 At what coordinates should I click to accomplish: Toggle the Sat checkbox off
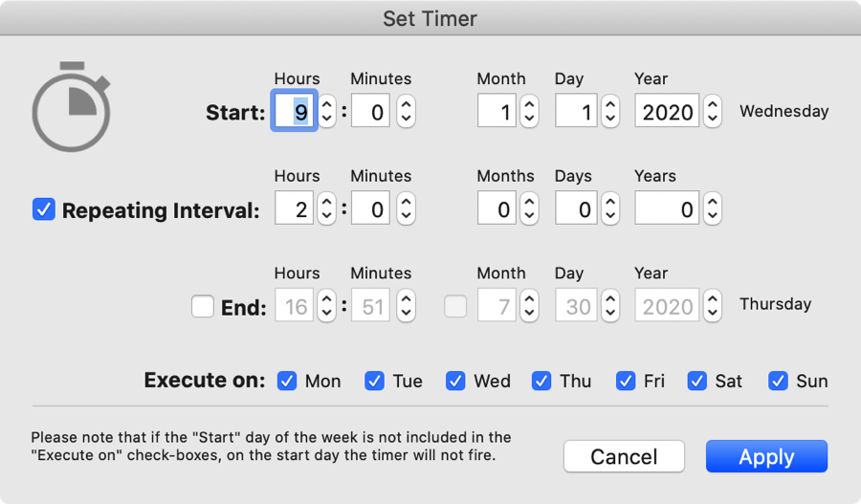(697, 381)
